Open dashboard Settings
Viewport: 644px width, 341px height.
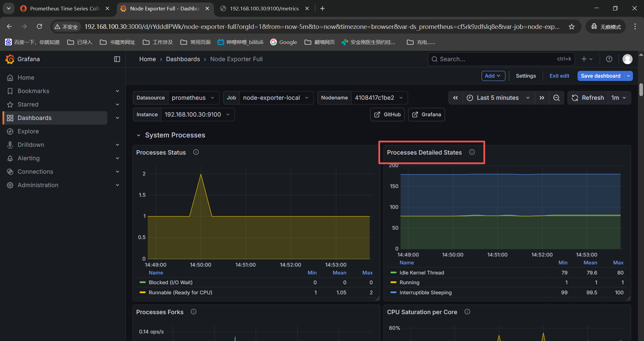526,76
